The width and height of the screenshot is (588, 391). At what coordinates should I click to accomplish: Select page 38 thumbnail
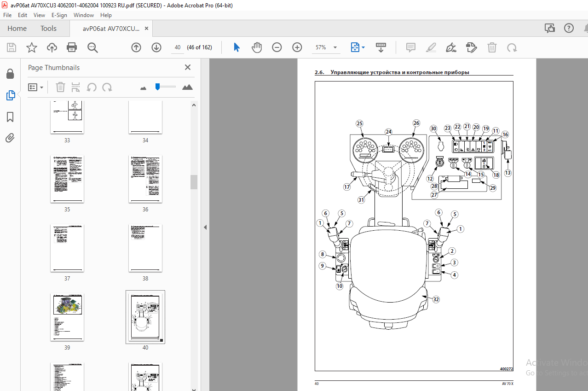145,248
